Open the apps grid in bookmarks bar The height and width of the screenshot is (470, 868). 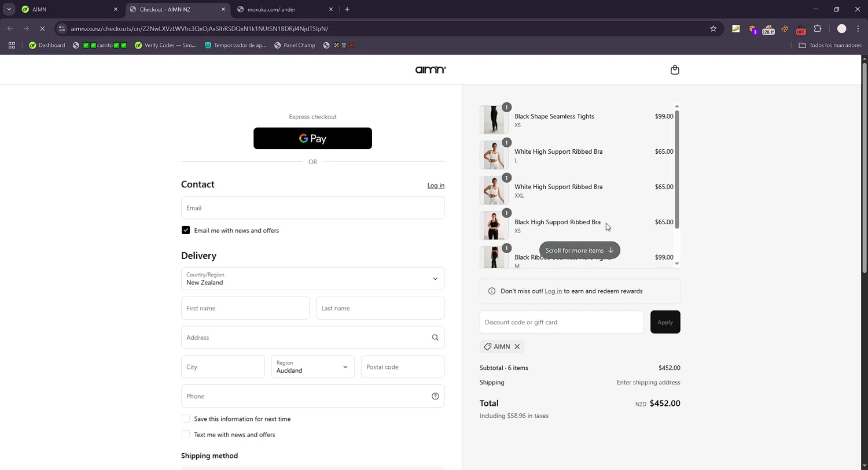[x=12, y=45]
